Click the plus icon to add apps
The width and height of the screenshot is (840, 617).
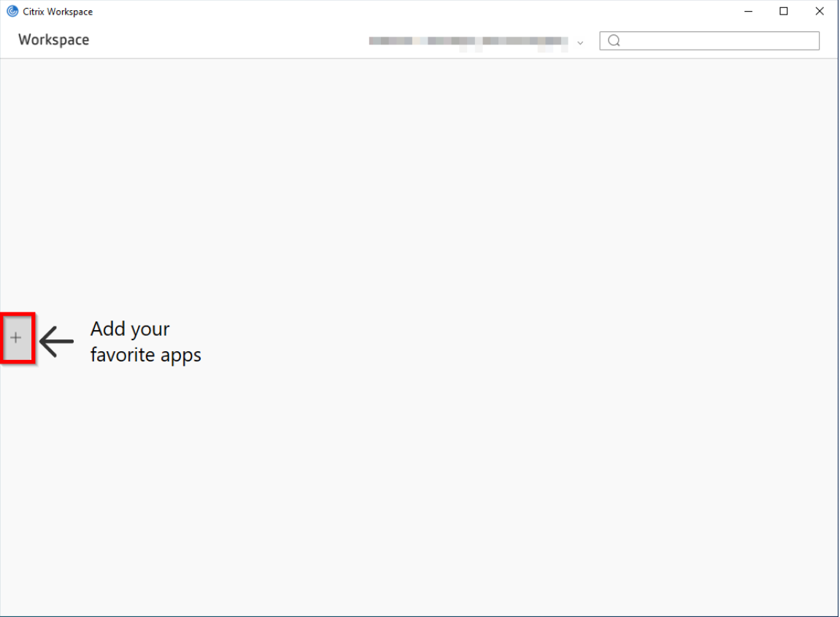pos(16,338)
